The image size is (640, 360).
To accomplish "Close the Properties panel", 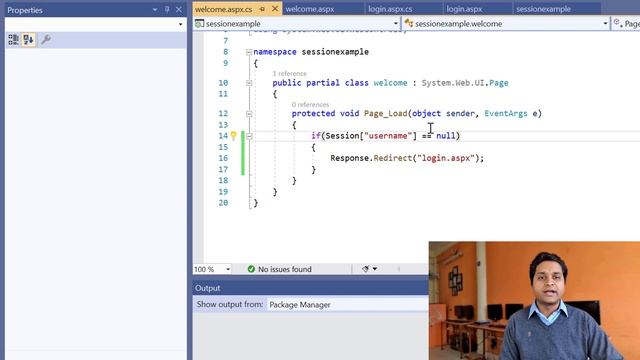I will click(179, 10).
